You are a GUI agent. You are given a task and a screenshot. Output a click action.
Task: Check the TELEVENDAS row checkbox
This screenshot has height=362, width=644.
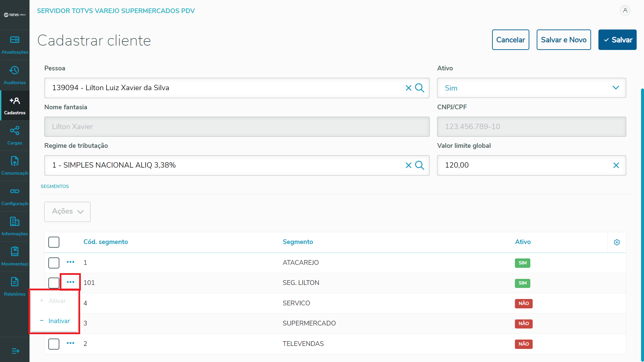54,344
